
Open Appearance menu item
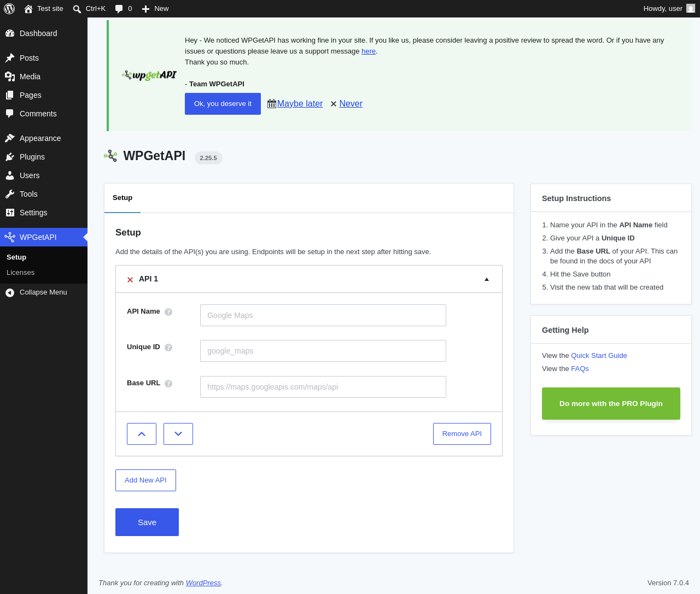[x=44, y=138]
